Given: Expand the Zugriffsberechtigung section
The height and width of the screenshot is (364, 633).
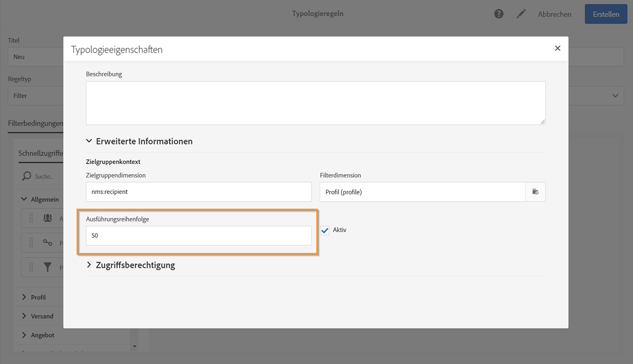Looking at the screenshot, I should point(89,265).
